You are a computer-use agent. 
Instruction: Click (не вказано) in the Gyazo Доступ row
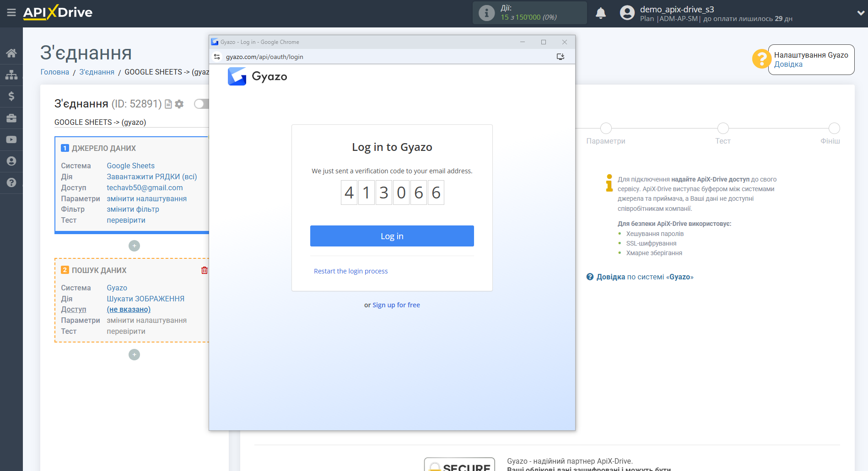[129, 309]
